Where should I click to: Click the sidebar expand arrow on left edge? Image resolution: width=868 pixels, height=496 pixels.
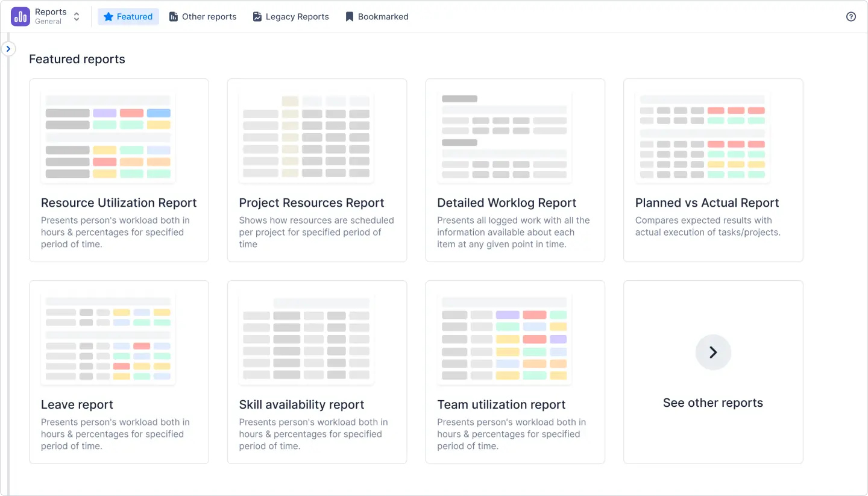8,48
